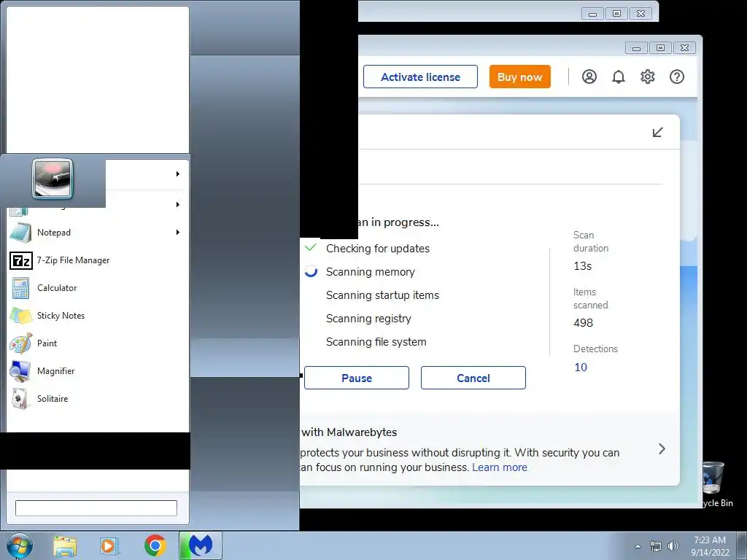Click the volume speaker tray icon
The image size is (747, 560).
[x=673, y=546]
